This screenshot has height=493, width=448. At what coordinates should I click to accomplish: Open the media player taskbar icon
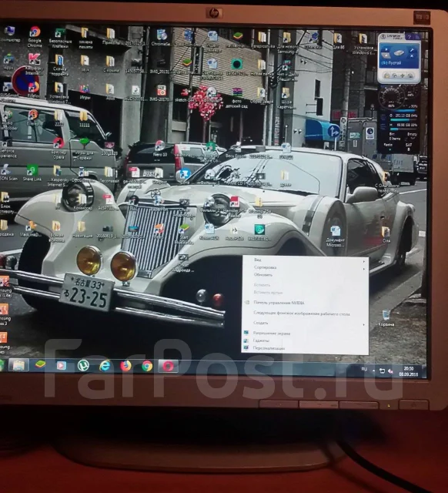click(62, 366)
